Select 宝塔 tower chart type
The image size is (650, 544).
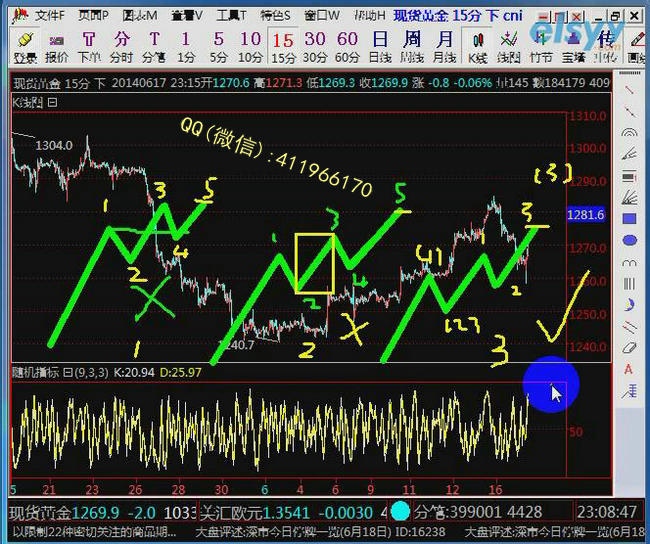(573, 48)
